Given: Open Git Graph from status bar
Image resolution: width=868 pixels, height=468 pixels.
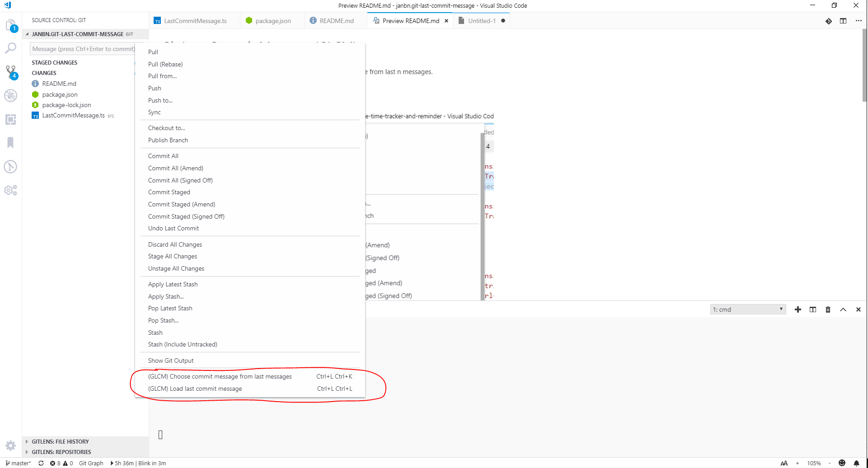Looking at the screenshot, I should click(91, 463).
